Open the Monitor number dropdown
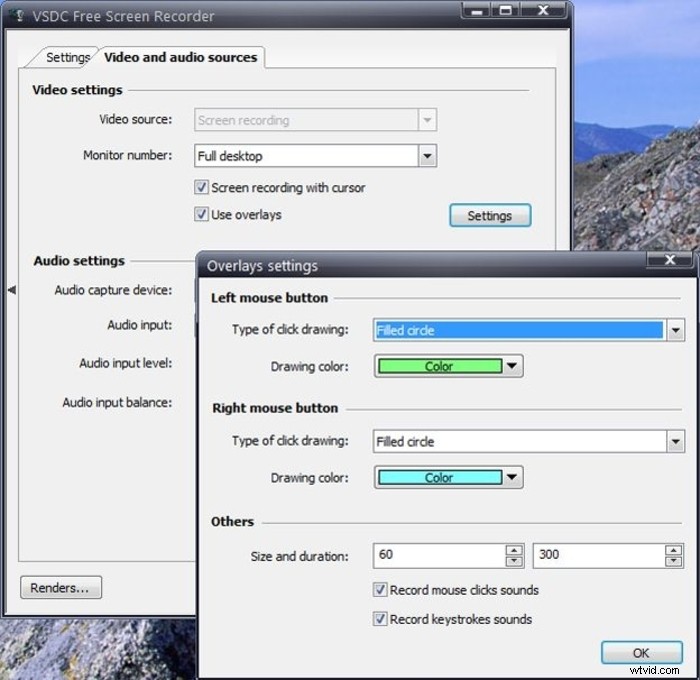Image resolution: width=700 pixels, height=680 pixels. click(x=427, y=156)
